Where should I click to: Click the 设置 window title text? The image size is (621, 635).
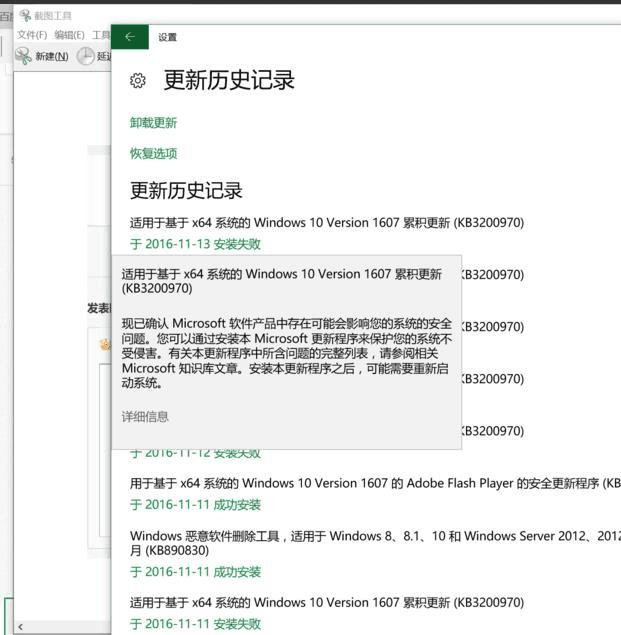coord(167,37)
